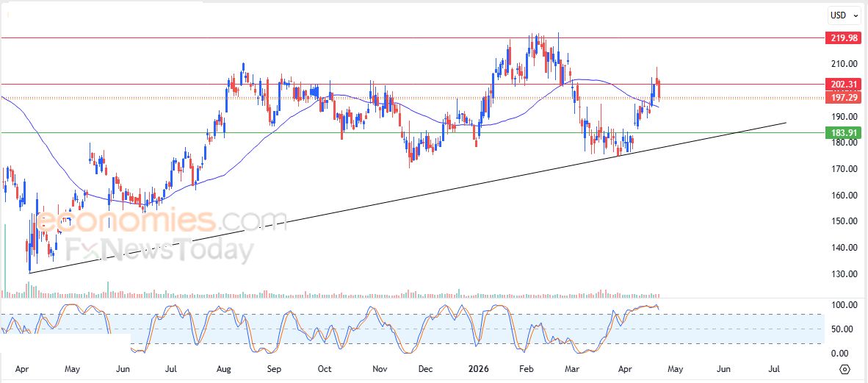Screen dimensions: 868x383
Task: Click the Feb label on time axis
Action: (526, 369)
